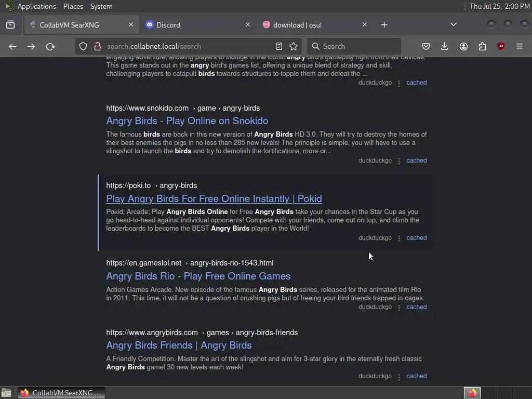View site security padlock information
The image size is (532, 399).
97,46
